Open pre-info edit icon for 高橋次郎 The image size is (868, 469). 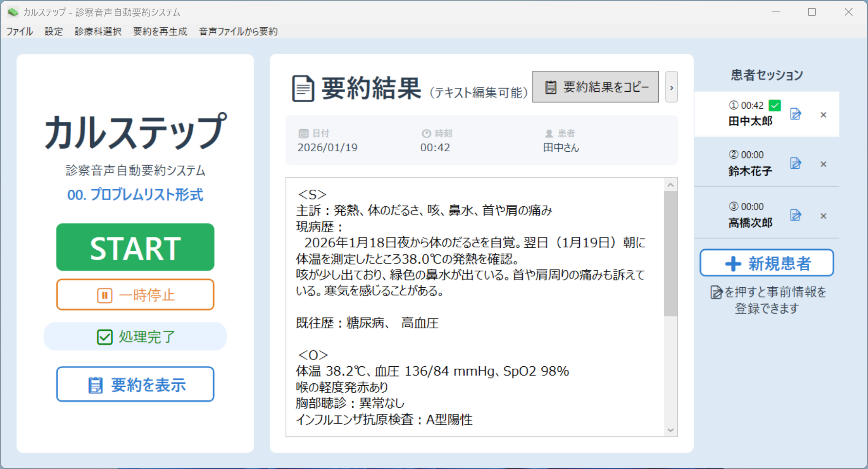(795, 215)
